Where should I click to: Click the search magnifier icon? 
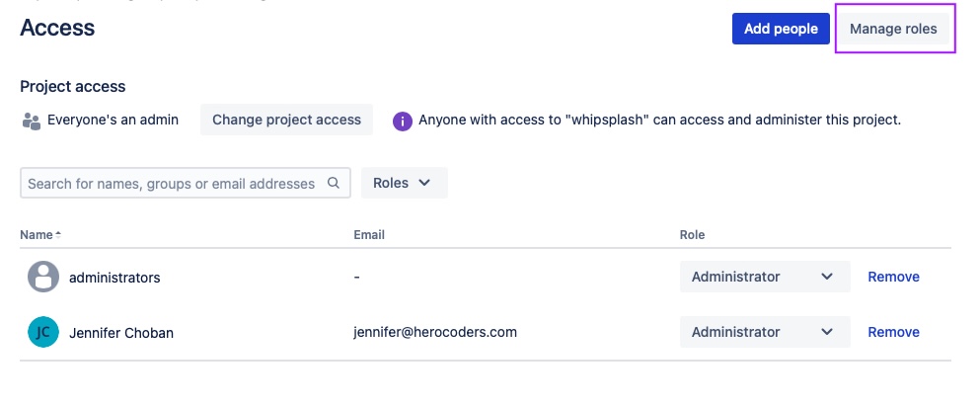334,183
